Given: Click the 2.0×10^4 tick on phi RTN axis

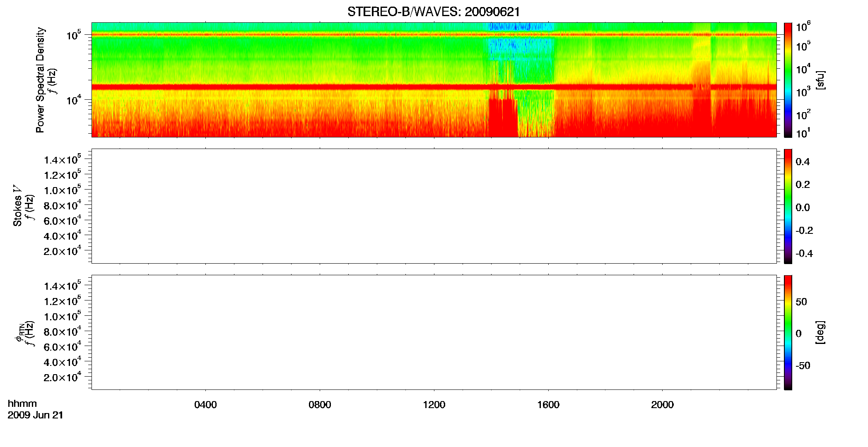Looking at the screenshot, I should coord(63,377).
